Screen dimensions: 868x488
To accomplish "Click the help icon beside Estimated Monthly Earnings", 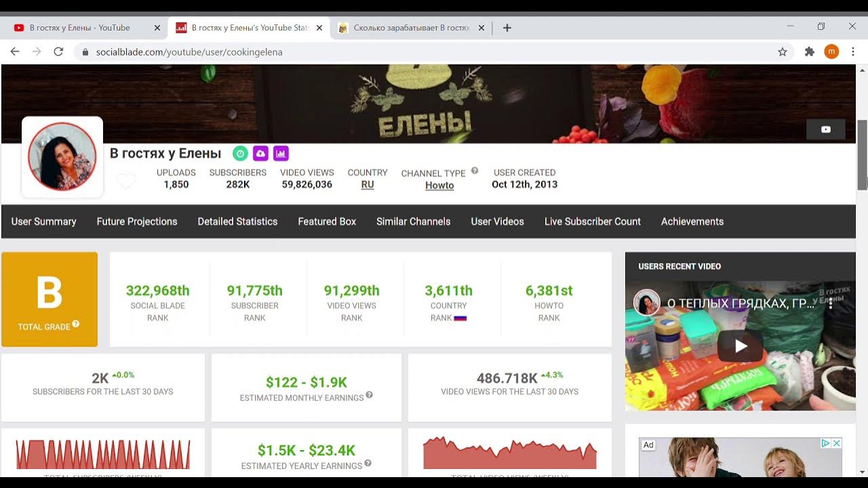I will pyautogui.click(x=370, y=395).
